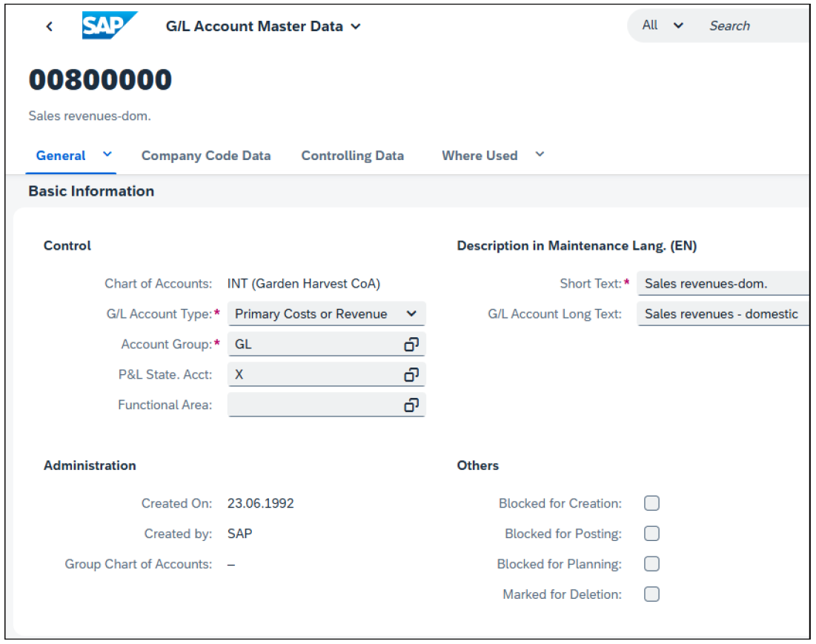816x644 pixels.
Task: Check the Blocked for Posting box
Action: [x=651, y=534]
